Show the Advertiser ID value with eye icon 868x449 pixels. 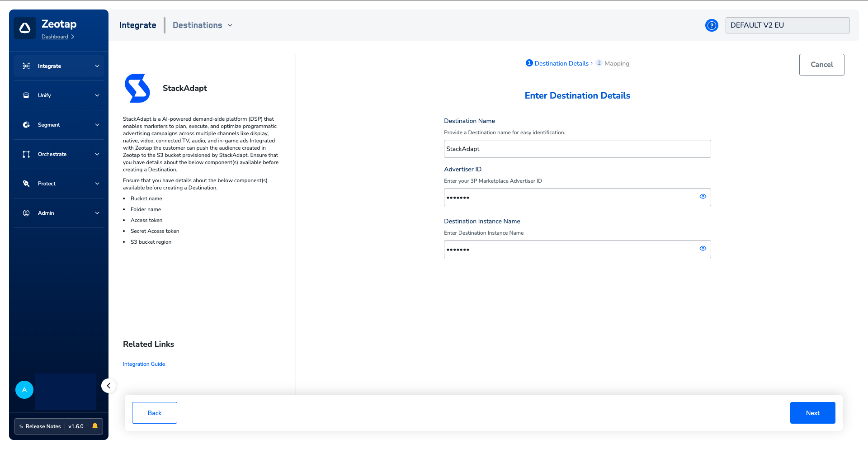point(703,196)
